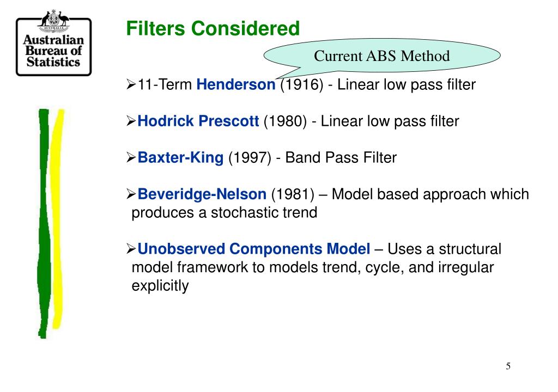Select the Filters Considered slide title
Image resolution: width=558 pixels, height=392 pixels.
point(213,28)
